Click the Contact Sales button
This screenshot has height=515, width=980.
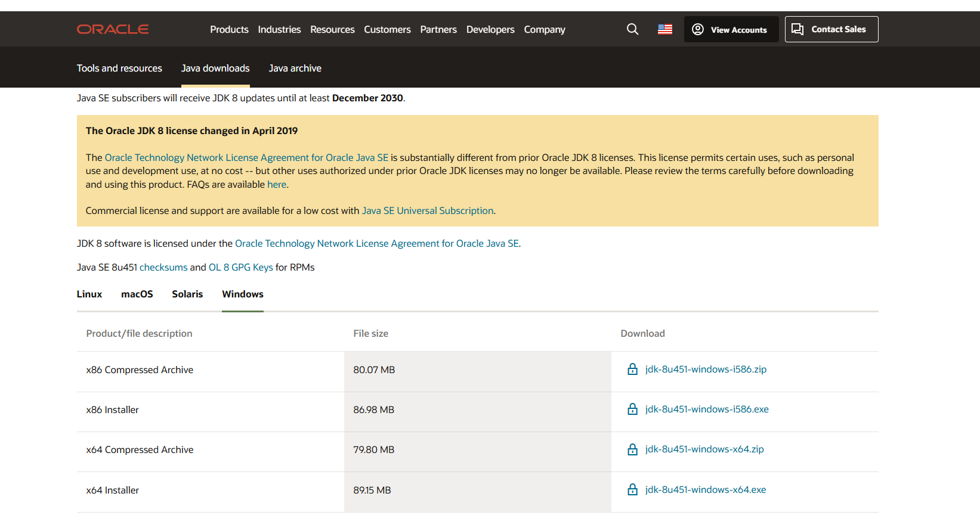831,29
